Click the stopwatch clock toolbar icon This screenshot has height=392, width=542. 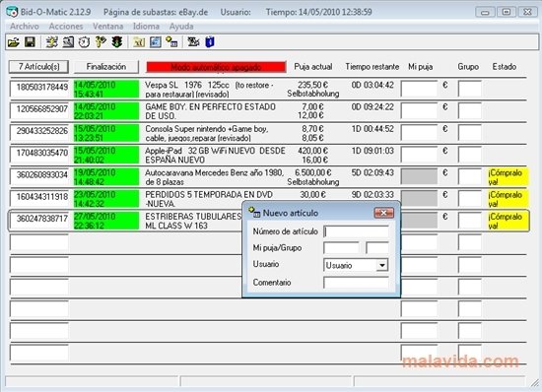(x=84, y=42)
